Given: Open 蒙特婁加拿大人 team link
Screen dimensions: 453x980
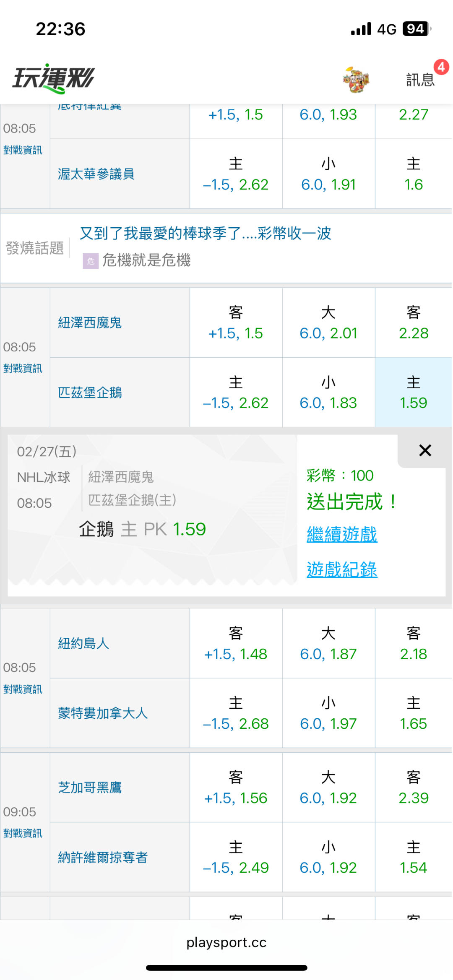Looking at the screenshot, I should point(103,713).
